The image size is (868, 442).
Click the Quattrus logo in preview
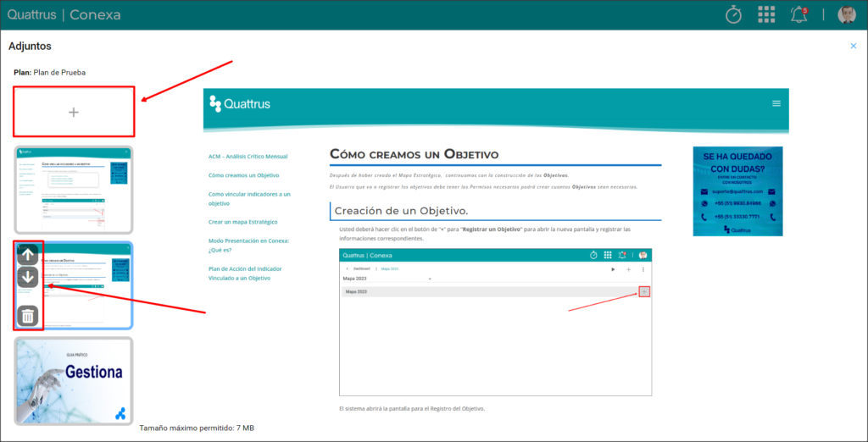pos(240,103)
